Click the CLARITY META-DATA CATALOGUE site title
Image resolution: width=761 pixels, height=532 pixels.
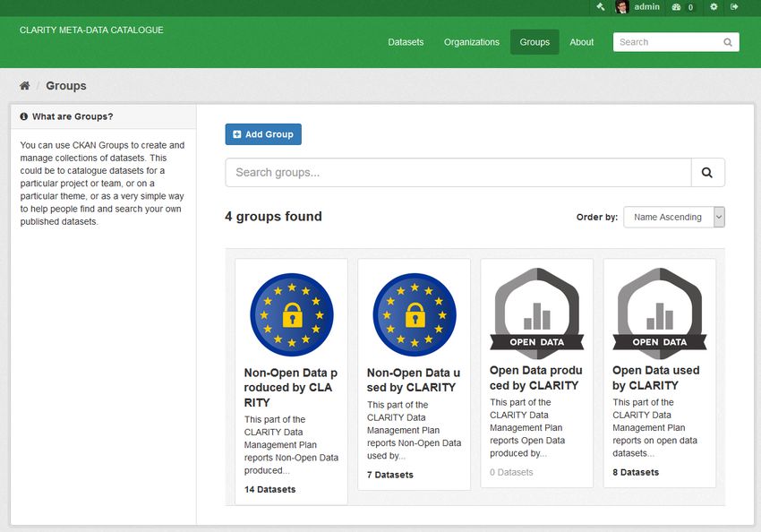pos(91,30)
